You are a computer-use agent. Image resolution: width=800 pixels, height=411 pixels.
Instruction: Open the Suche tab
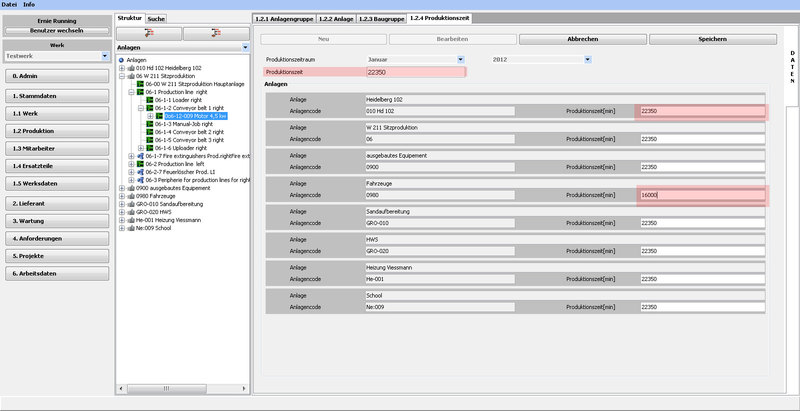coord(156,19)
